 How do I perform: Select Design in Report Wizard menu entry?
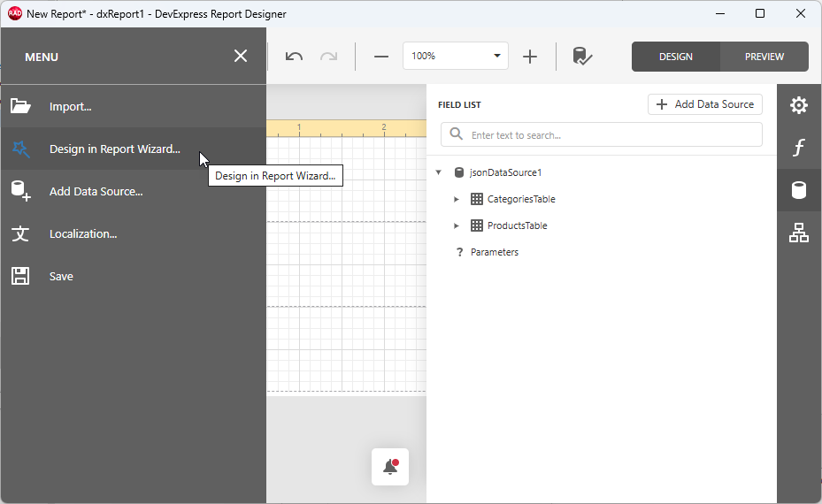(x=133, y=149)
